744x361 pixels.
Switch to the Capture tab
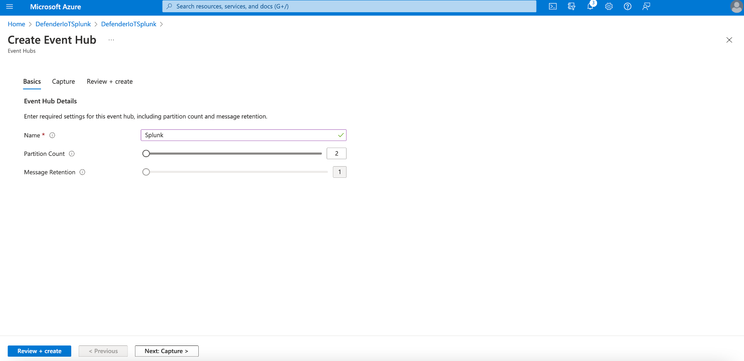(x=64, y=82)
